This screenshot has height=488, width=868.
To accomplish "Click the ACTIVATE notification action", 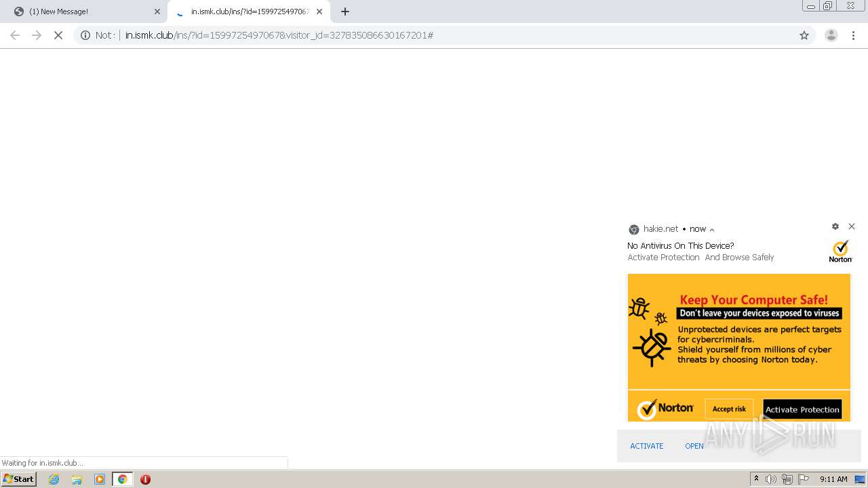I will [x=647, y=446].
